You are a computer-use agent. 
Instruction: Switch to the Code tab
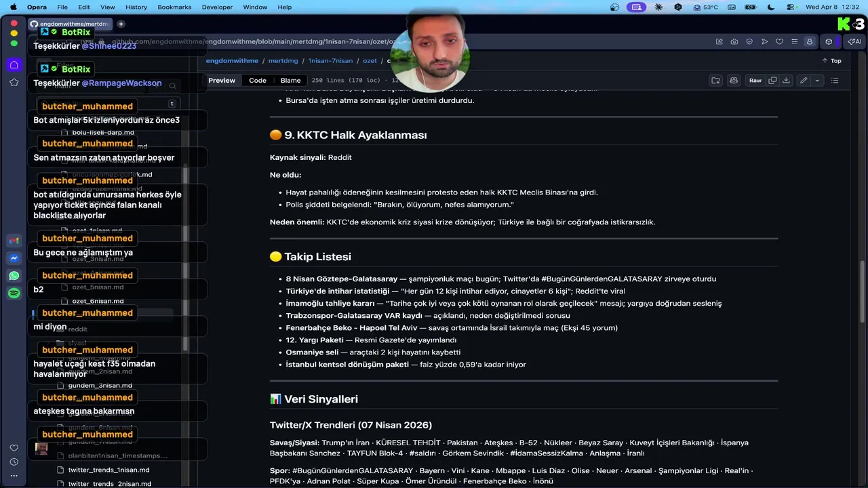(x=258, y=80)
